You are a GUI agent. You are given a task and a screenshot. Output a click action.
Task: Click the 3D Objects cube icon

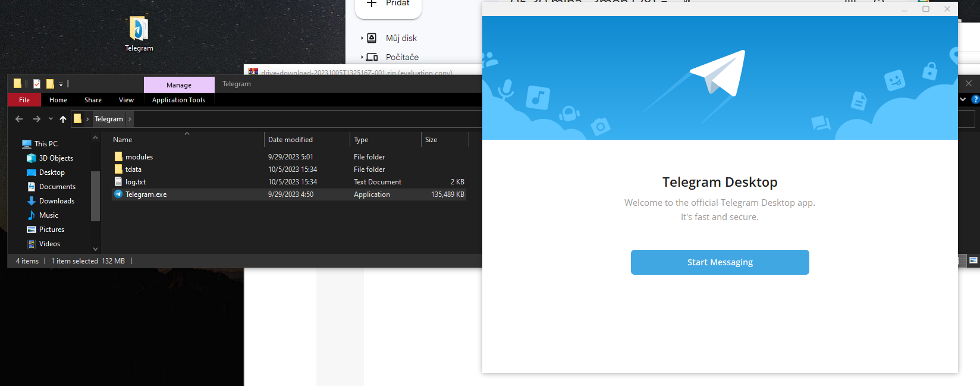(32, 158)
